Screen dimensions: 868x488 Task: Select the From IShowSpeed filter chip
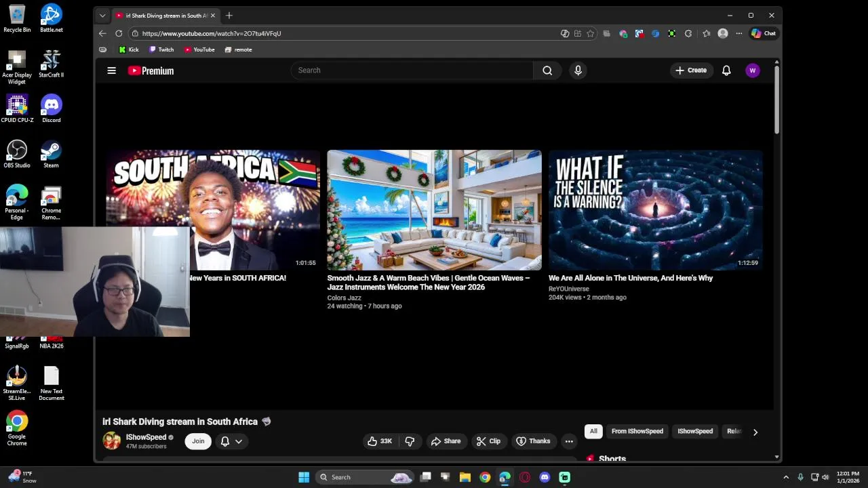637,431
